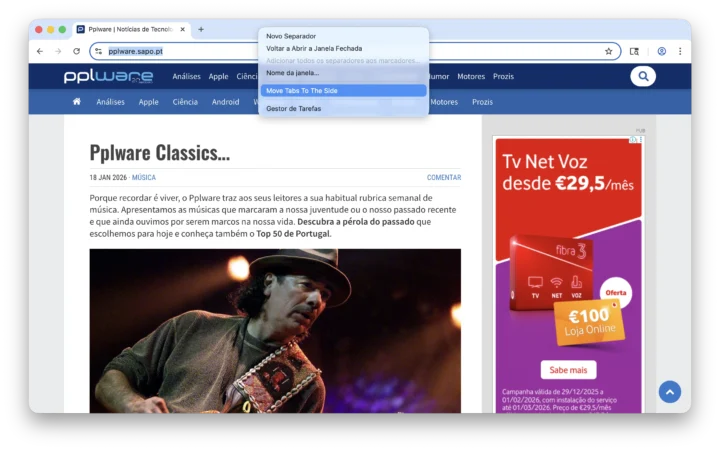
Task: Click the site info icon in address bar
Action: [99, 51]
